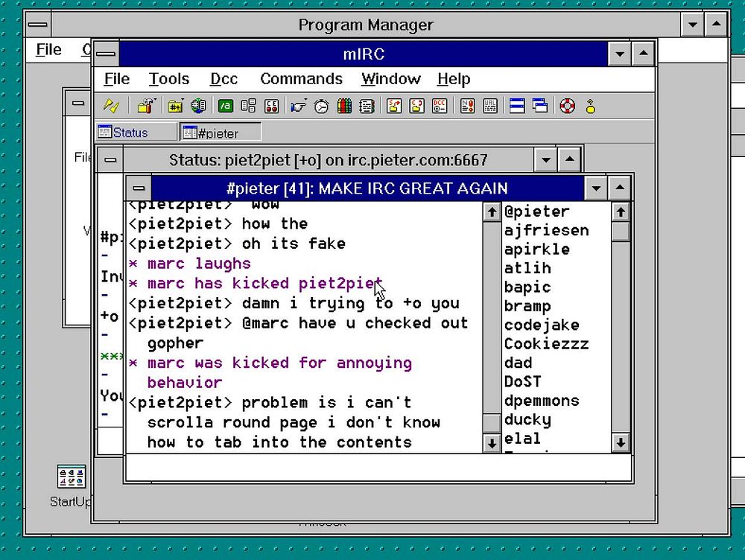Click the DCC send file icon
The height and width of the screenshot is (560, 745).
(394, 106)
